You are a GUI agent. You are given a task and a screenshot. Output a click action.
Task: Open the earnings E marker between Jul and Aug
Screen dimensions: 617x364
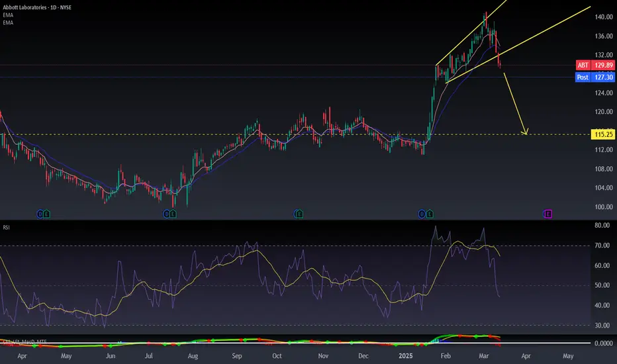pyautogui.click(x=173, y=214)
